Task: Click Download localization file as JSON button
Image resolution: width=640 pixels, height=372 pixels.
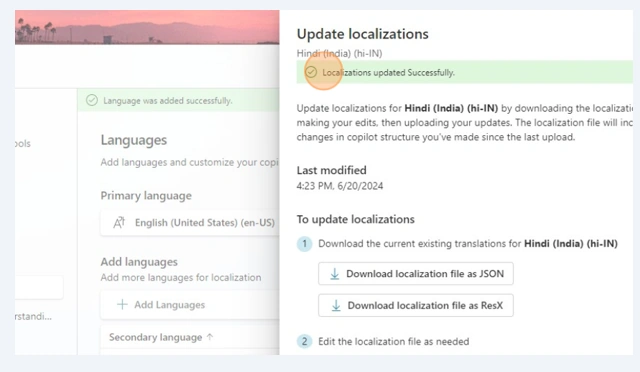Action: click(x=416, y=274)
